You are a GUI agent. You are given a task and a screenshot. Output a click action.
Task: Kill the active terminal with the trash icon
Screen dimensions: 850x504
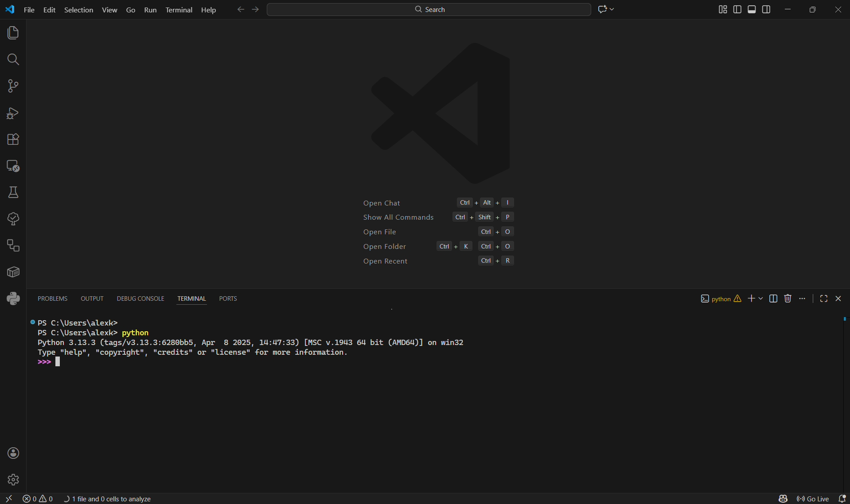click(x=788, y=299)
